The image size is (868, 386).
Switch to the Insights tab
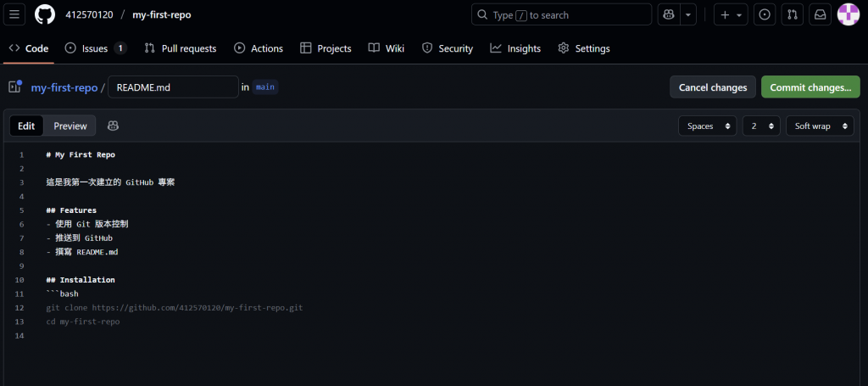click(515, 48)
